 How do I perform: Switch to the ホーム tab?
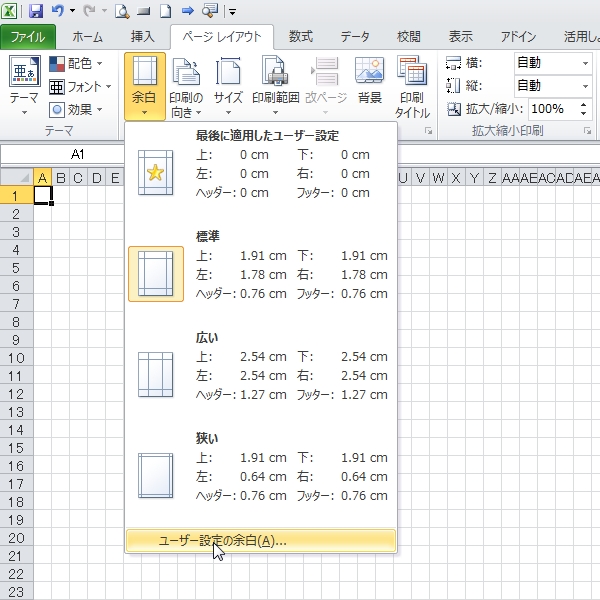pos(87,37)
